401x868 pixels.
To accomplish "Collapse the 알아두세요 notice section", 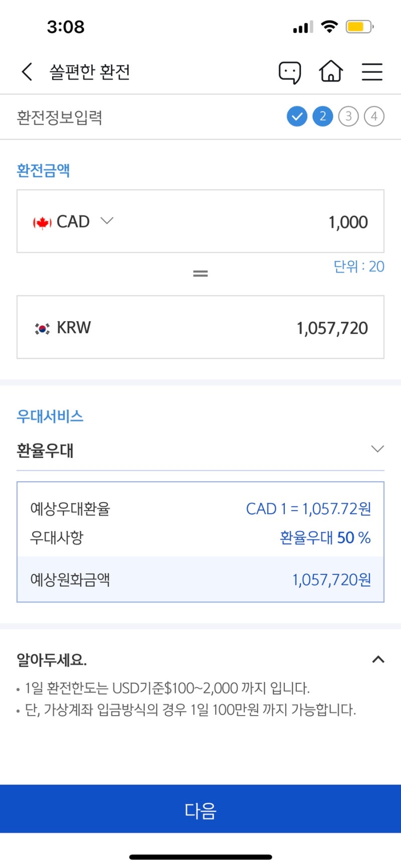I will 378,660.
